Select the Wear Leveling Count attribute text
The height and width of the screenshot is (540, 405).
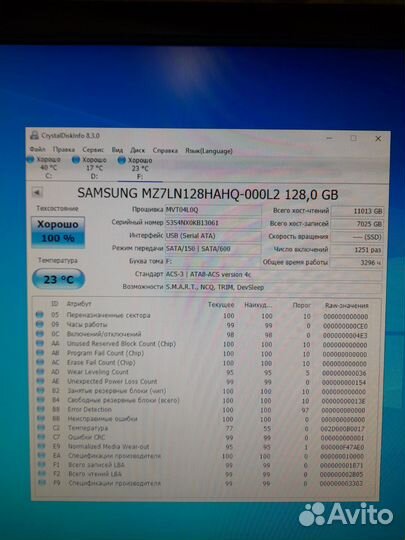point(98,372)
